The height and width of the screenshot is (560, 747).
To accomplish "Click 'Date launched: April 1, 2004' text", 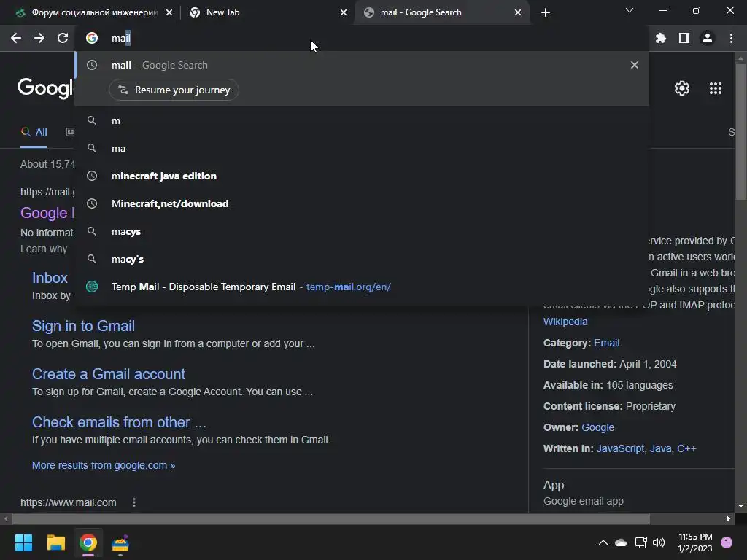I will tap(610, 364).
